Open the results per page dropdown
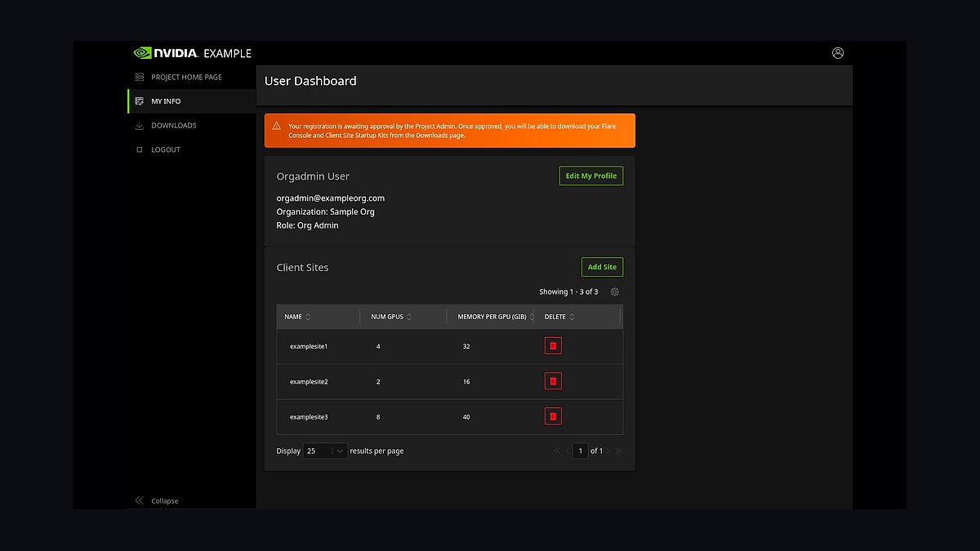This screenshot has height=551, width=980. click(x=325, y=451)
